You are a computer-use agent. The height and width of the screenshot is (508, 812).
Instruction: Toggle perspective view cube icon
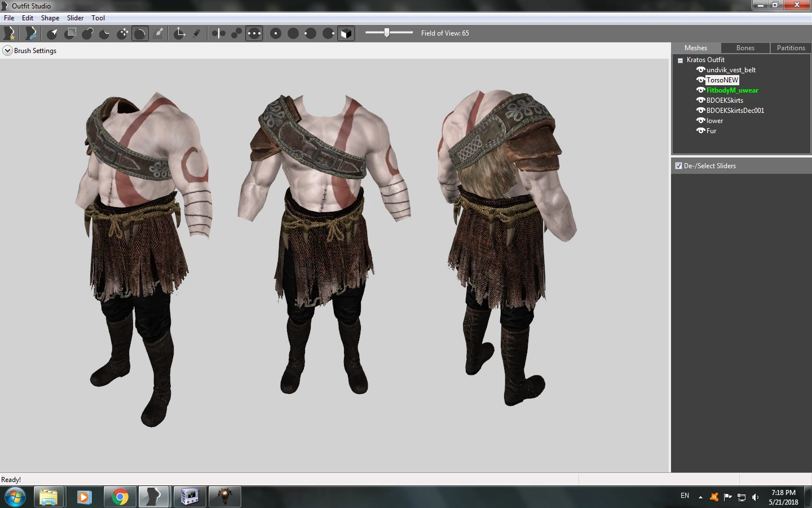pos(346,33)
